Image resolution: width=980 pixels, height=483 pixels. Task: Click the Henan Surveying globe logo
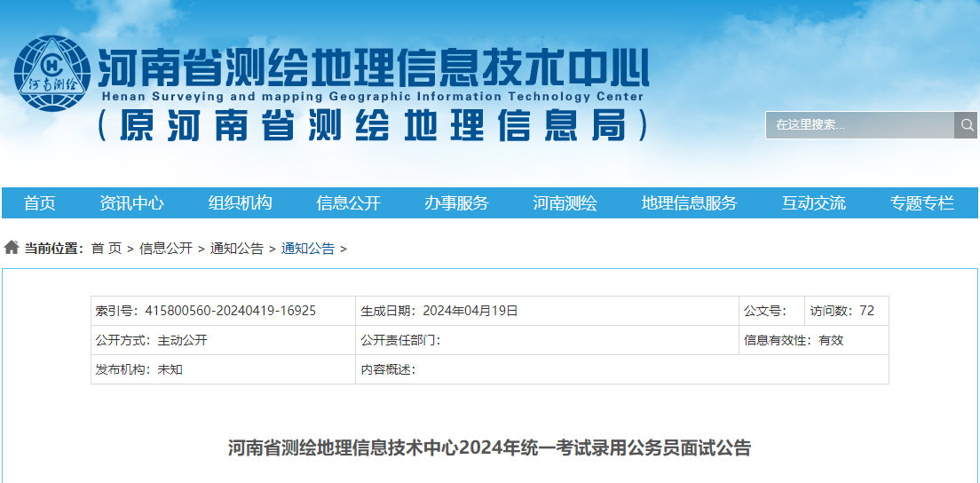pos(52,74)
